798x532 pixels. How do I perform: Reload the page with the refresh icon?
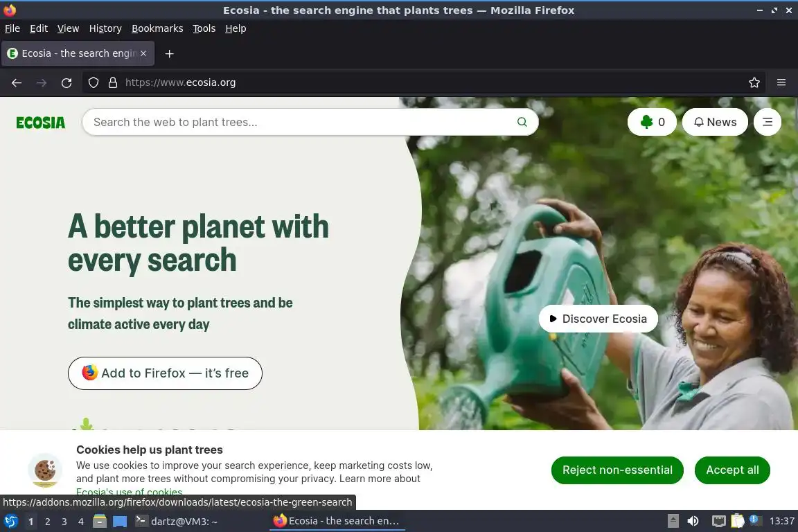66,82
